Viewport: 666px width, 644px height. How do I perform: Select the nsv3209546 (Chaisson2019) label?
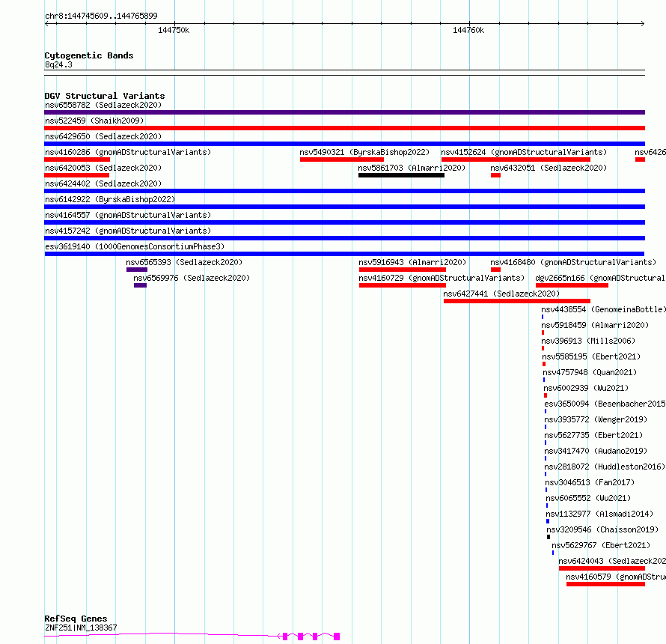pos(602,529)
